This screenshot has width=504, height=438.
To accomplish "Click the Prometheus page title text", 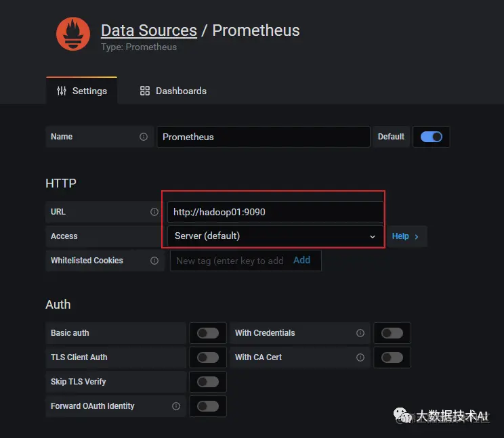I will [x=256, y=30].
